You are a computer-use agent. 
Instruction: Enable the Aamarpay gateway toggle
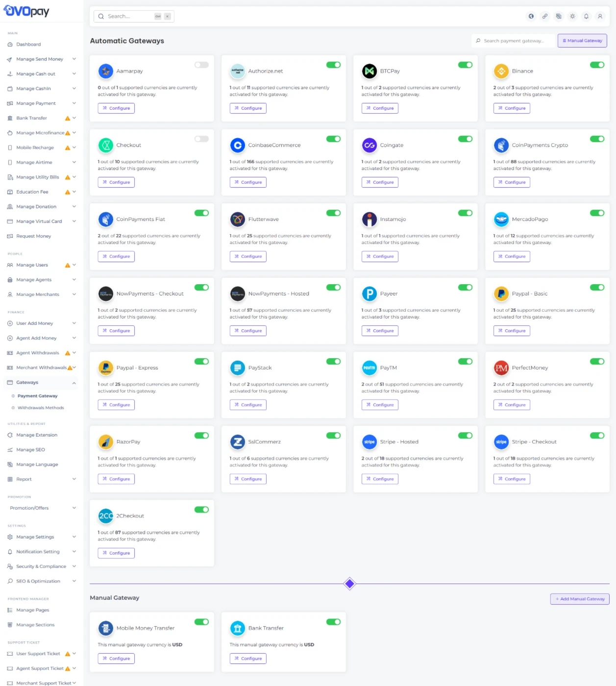(201, 65)
